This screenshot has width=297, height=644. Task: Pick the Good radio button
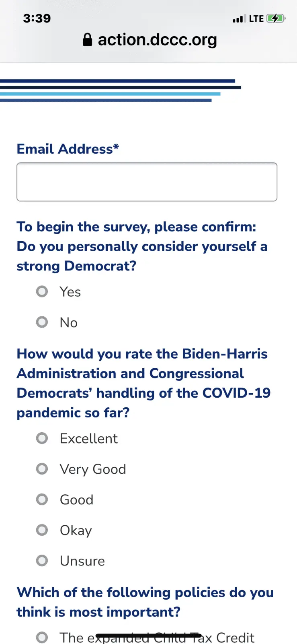[42, 500]
